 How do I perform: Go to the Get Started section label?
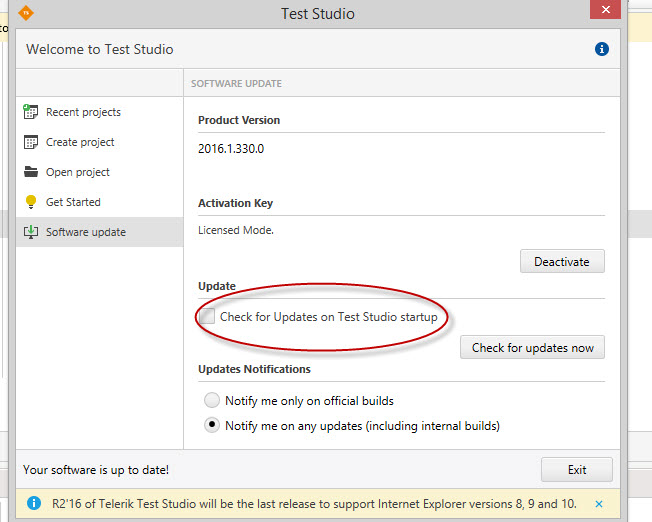[x=73, y=202]
